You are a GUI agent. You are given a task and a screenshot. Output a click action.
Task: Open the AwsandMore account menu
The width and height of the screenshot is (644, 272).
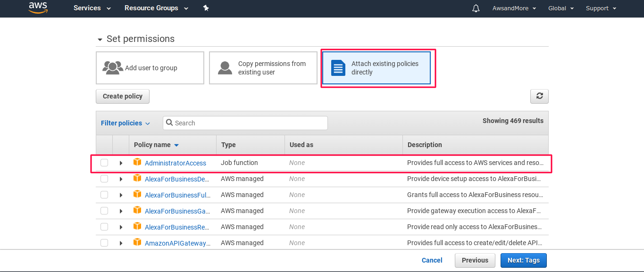514,8
